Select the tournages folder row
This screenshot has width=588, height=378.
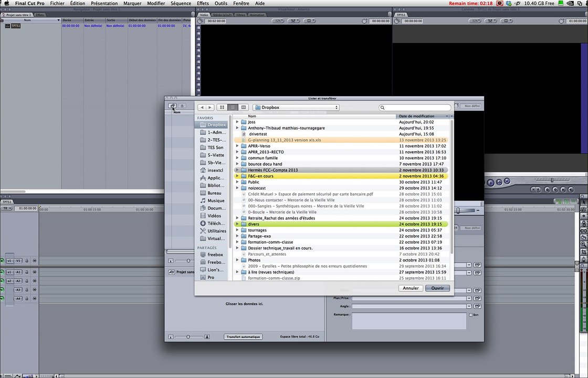click(341, 230)
